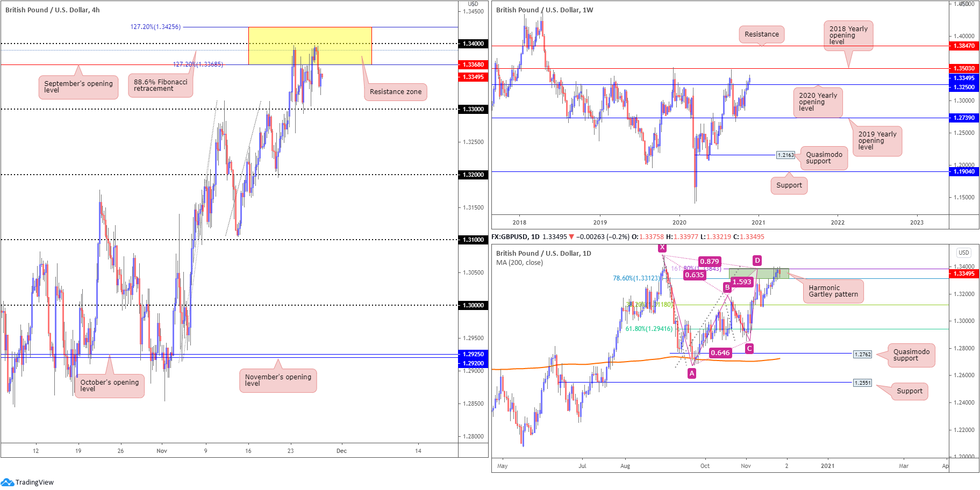Select the harmonic point A marker on daily chart
The image size is (980, 490).
click(x=692, y=373)
